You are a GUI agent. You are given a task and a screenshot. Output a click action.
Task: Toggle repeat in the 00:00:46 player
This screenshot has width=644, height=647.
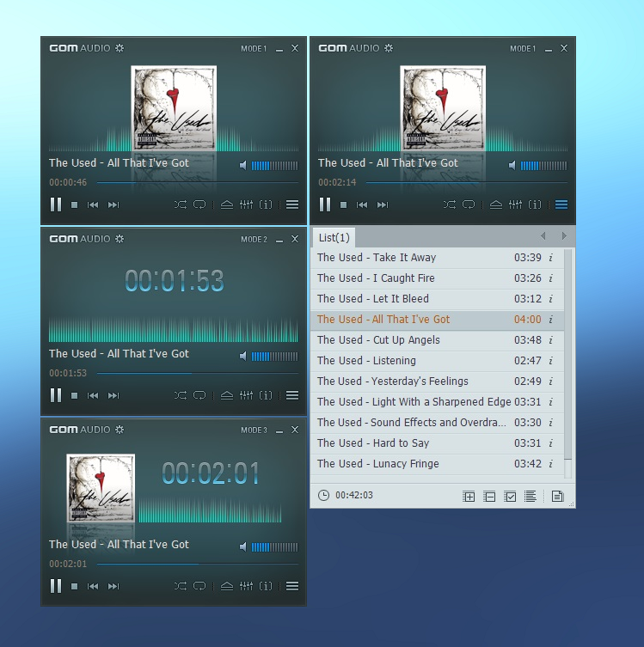click(199, 204)
